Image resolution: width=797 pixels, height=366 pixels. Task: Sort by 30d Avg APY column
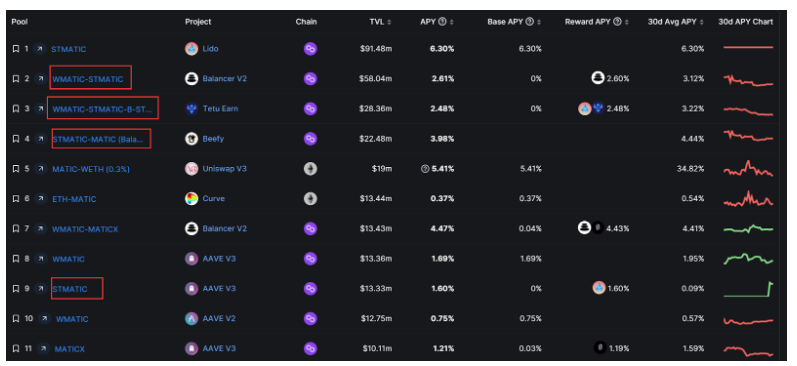tap(676, 22)
